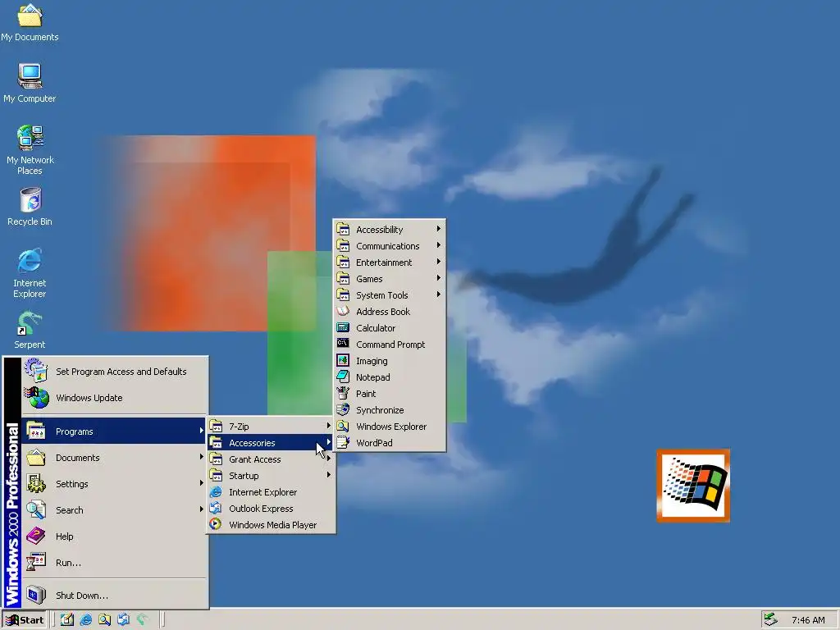This screenshot has width=840, height=630.
Task: Expand the Accessibility submenu arrow
Action: coord(438,229)
